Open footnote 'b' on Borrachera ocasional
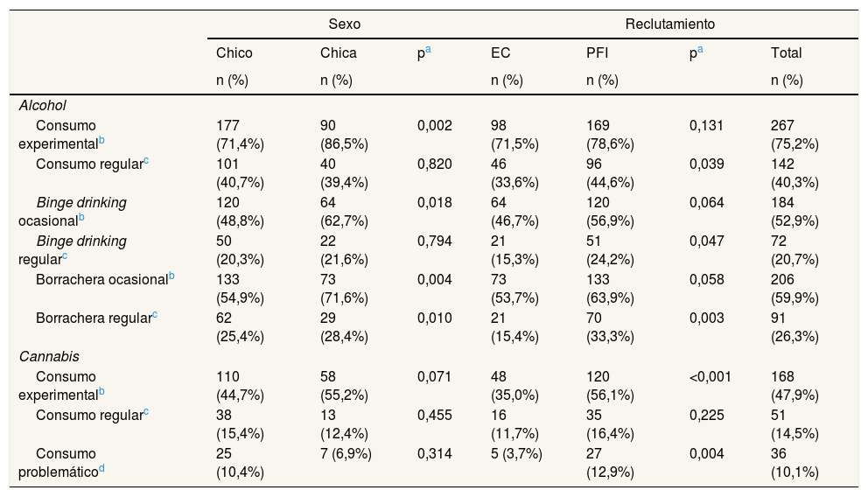Viewport: 868px width, 497px height. (x=171, y=276)
